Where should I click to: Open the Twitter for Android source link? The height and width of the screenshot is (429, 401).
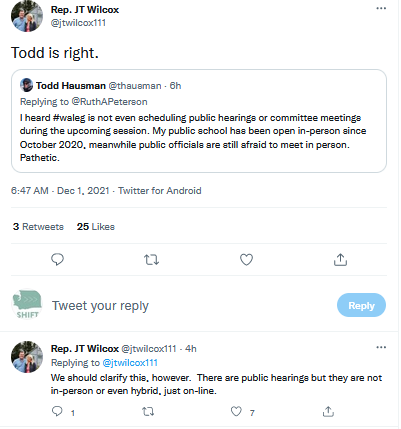pos(160,191)
